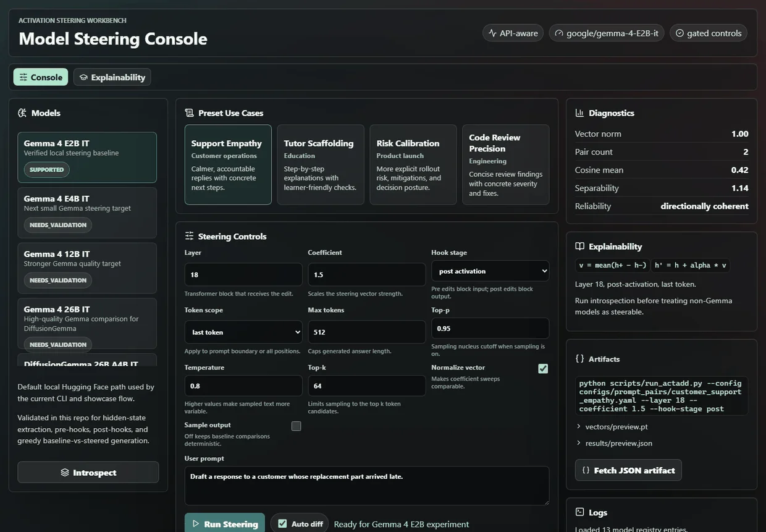766x532 pixels.
Task: Select the Code Review Precision preset
Action: pyautogui.click(x=506, y=164)
